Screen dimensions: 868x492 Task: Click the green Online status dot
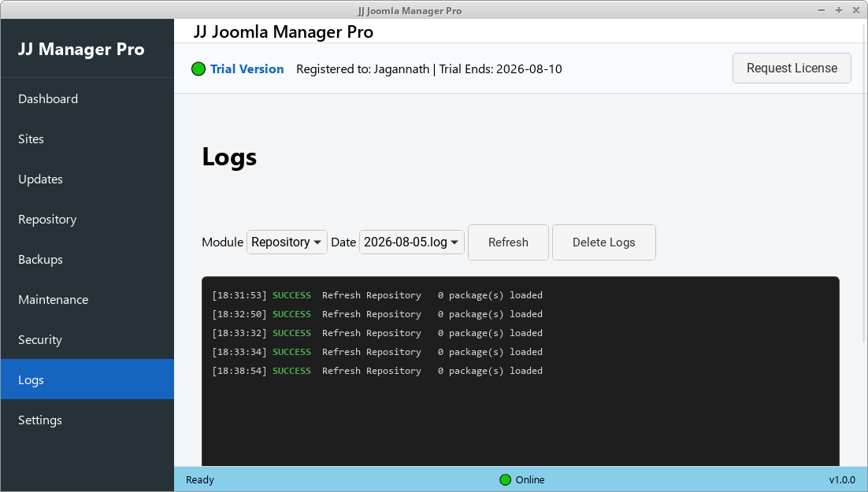[x=505, y=480]
